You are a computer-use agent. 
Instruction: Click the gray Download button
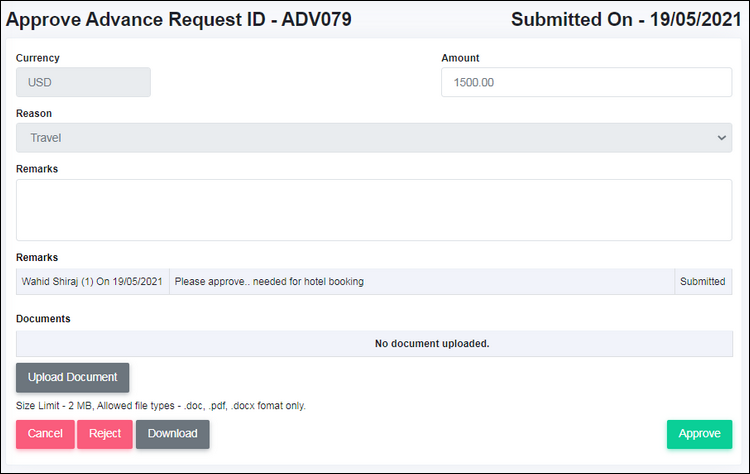pos(172,434)
